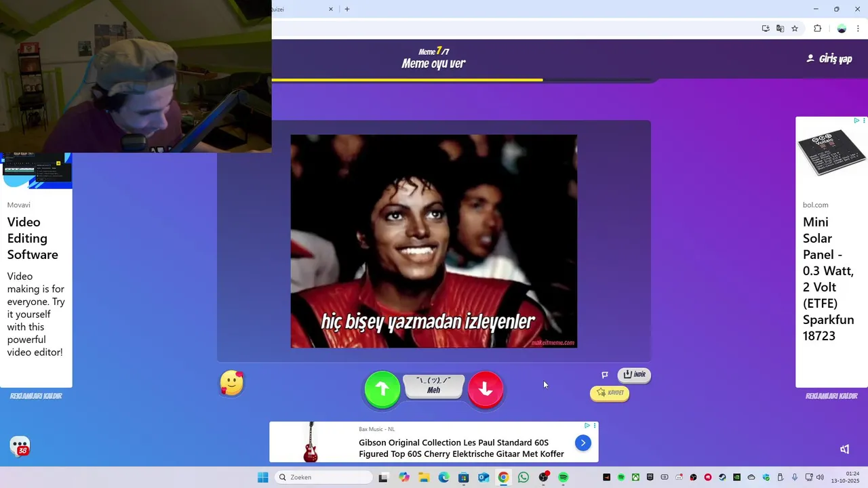Screen dimensions: 868x488
Task: Open WhatsApp from the taskbar
Action: (x=524, y=477)
